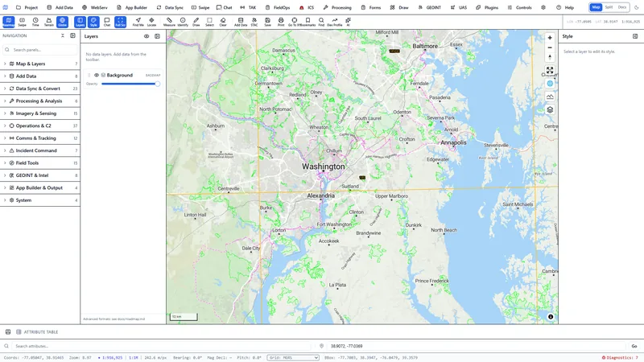Adjust the Background opacity slider
Image resolution: width=644 pixels, height=362 pixels.
pyautogui.click(x=130, y=84)
